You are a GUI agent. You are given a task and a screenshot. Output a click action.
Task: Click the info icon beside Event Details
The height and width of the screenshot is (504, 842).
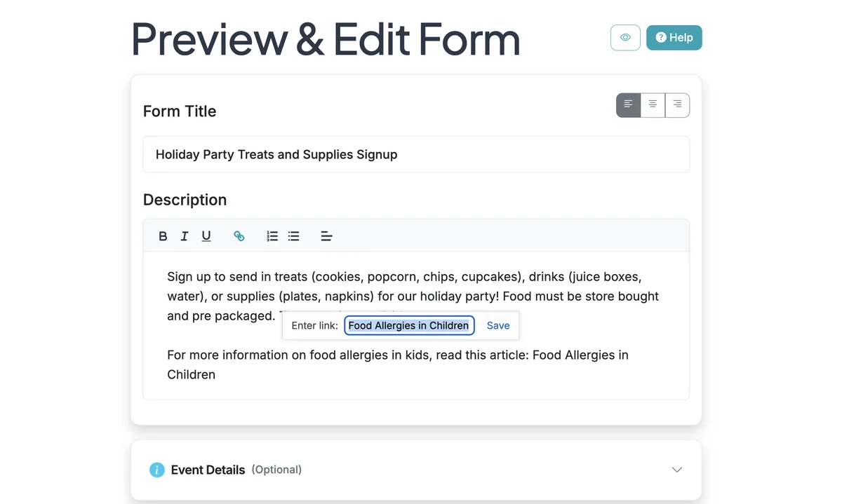[x=156, y=470]
